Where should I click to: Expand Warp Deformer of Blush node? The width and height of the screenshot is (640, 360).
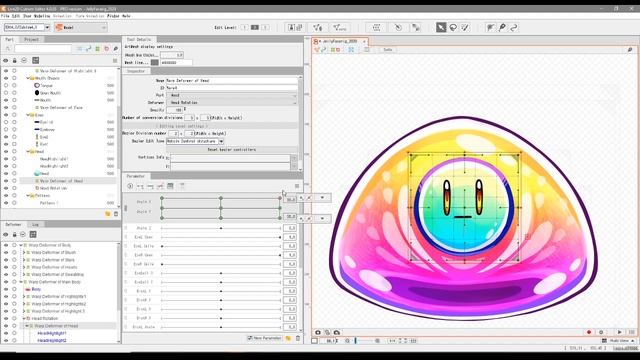pos(24,253)
